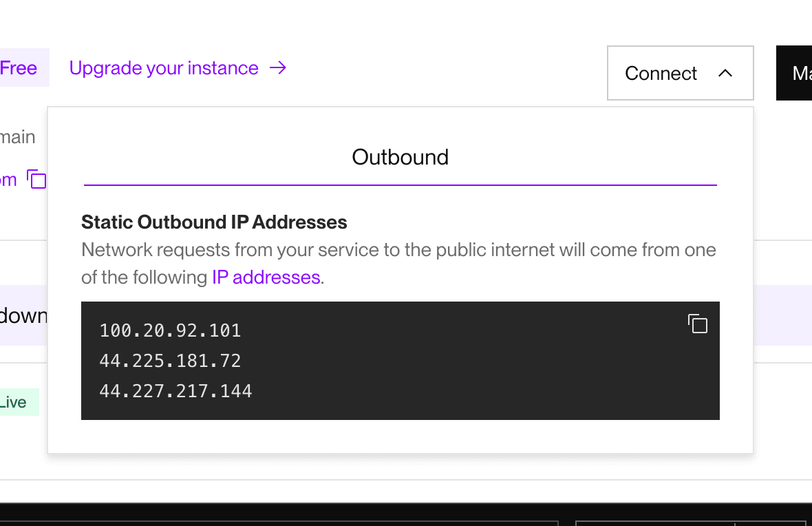Screen dimensions: 812x526
Task: Click the purple banner showing "down" text
Action: 23,315
